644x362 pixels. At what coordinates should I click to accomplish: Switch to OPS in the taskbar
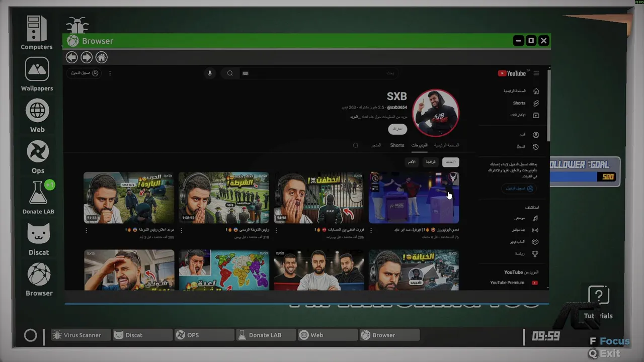[204, 335]
